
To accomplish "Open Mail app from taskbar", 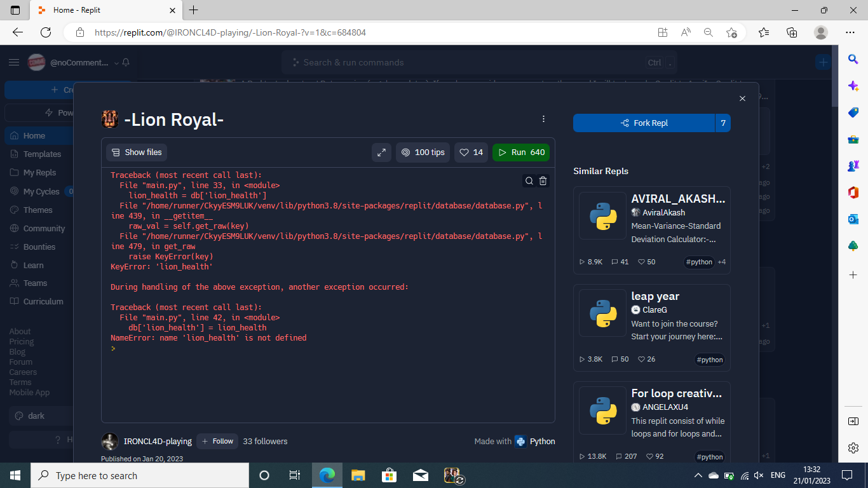I will click(420, 475).
